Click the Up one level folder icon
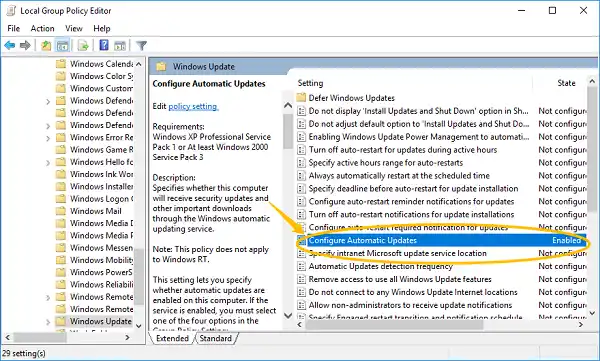 pos(46,46)
